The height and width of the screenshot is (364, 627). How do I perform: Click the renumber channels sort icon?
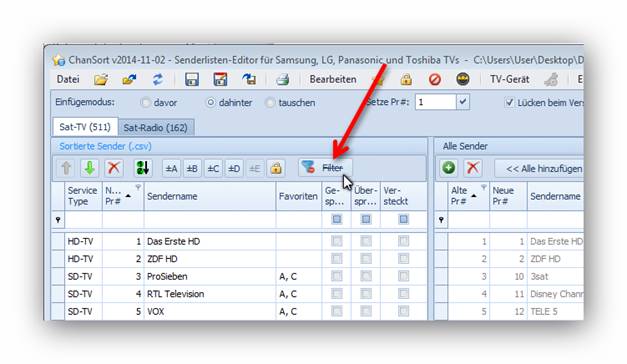tap(142, 168)
